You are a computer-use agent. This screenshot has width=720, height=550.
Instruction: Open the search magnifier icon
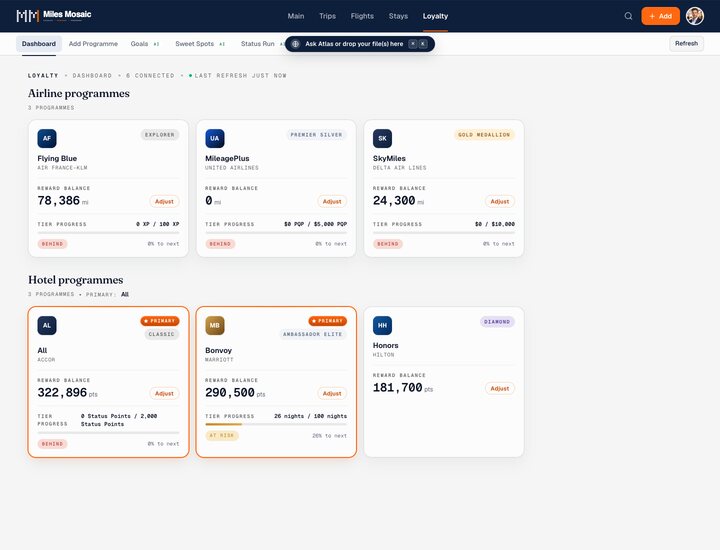coord(628,16)
